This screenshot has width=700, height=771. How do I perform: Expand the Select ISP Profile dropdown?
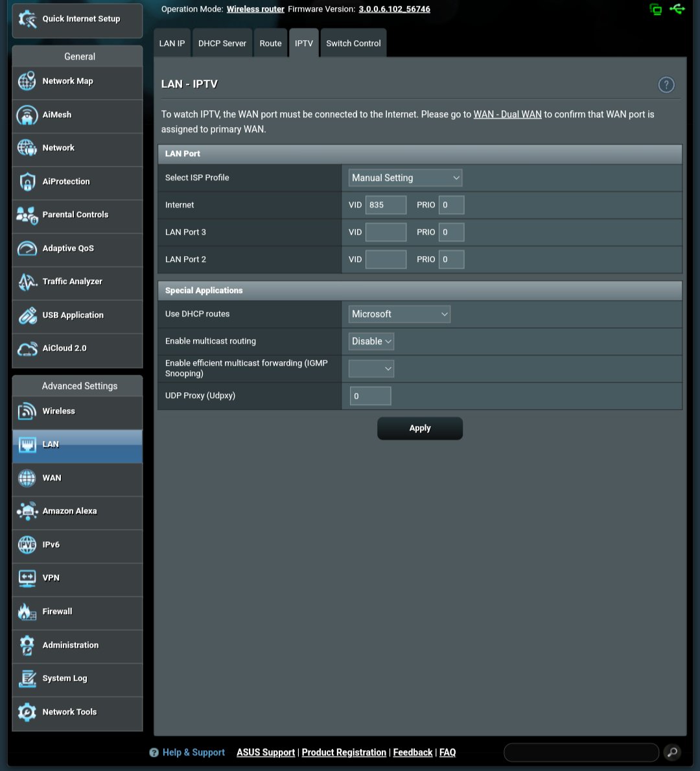coord(406,178)
